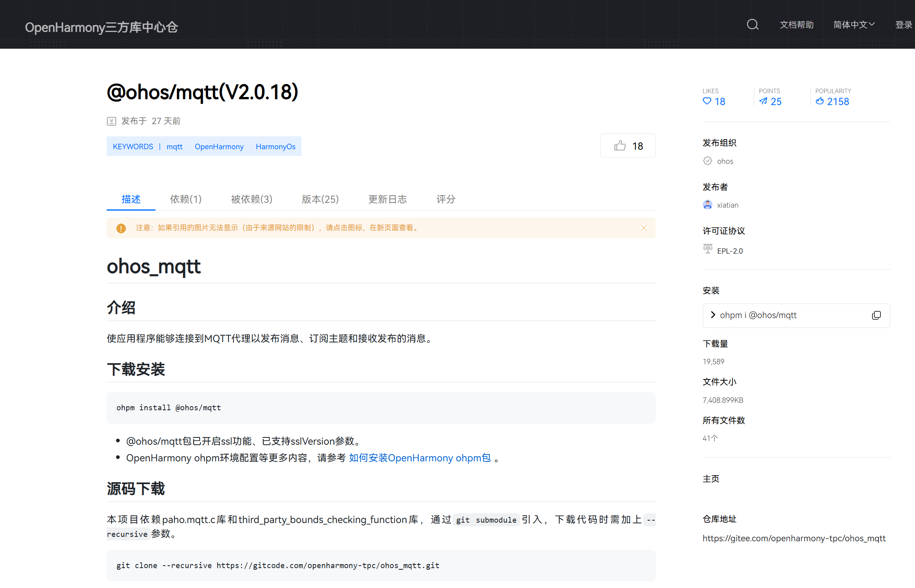The width and height of the screenshot is (915, 588).
Task: Open the 如何安装OpenHarmony ohpm包 link
Action: point(420,458)
